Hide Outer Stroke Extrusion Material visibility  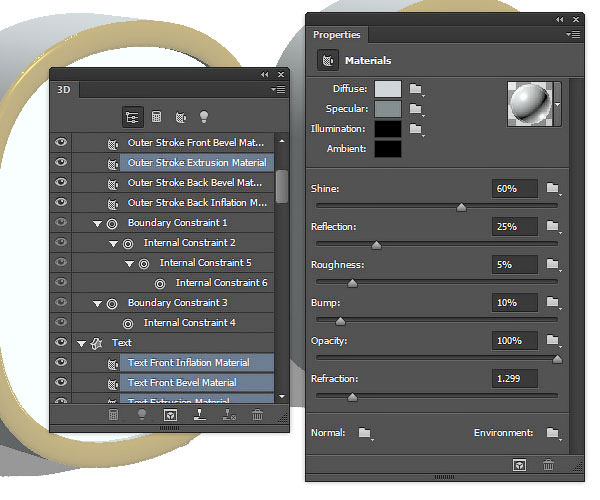(x=61, y=162)
